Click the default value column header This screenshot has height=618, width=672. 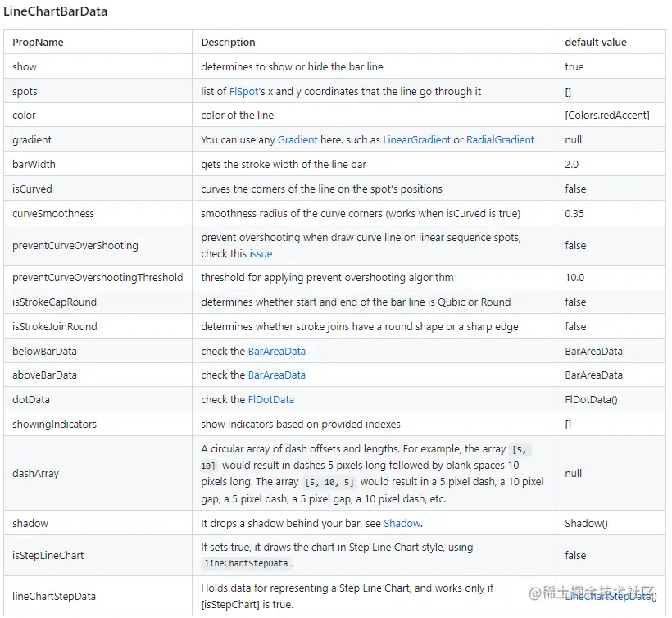click(596, 43)
